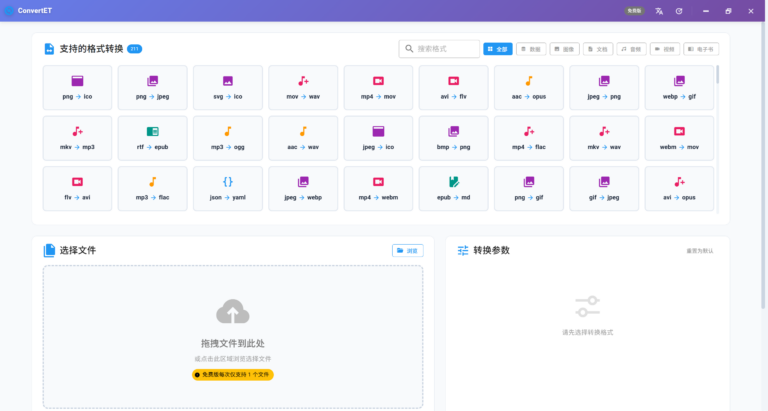Click the yellow free-version single-file notice

click(233, 375)
